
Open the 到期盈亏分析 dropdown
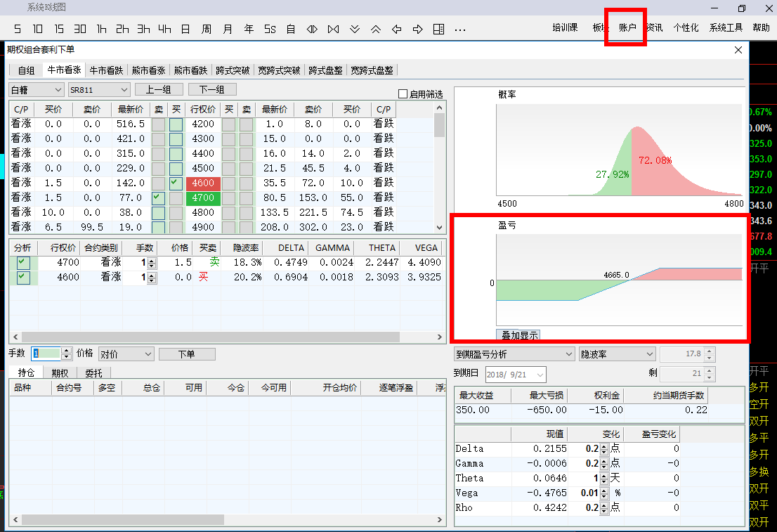(x=514, y=354)
